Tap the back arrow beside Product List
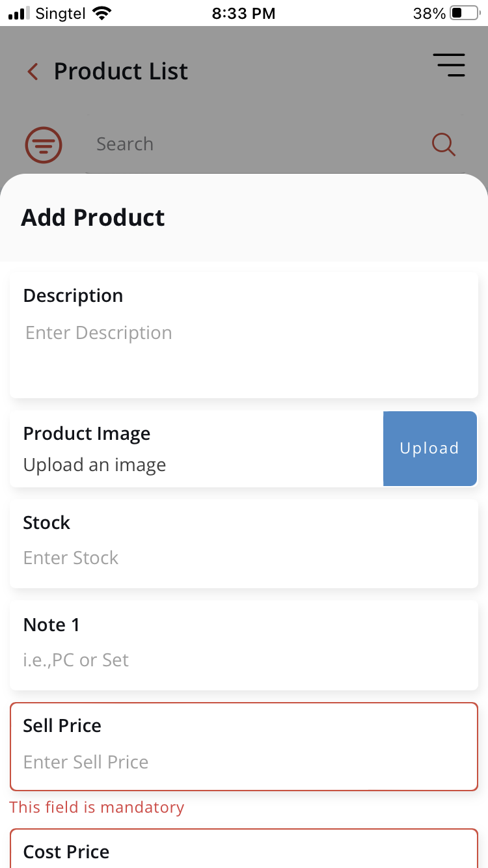Viewport: 488px width, 868px height. 33,71
